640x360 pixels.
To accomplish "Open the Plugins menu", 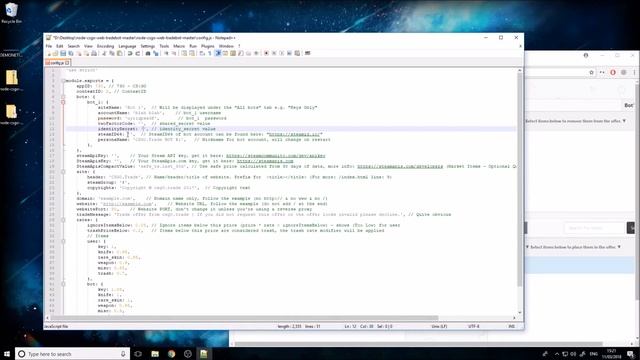I will click(207, 46).
